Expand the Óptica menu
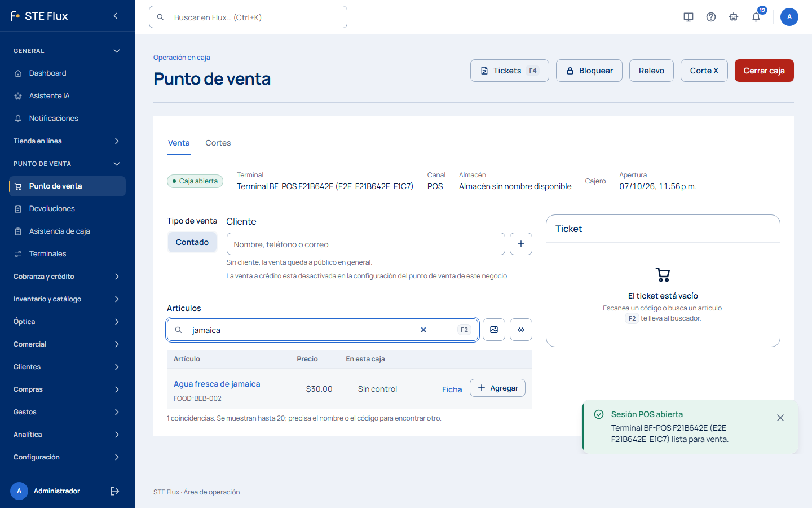812x508 pixels. 67,322
